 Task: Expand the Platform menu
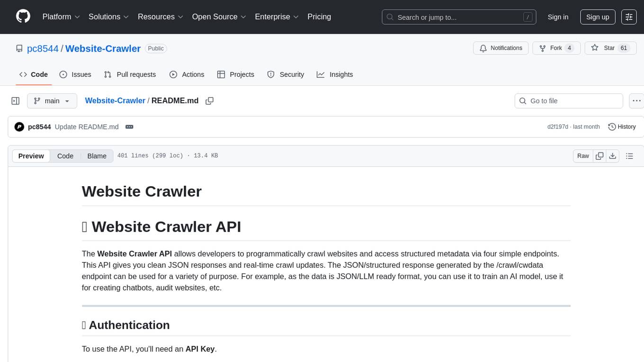click(x=61, y=17)
